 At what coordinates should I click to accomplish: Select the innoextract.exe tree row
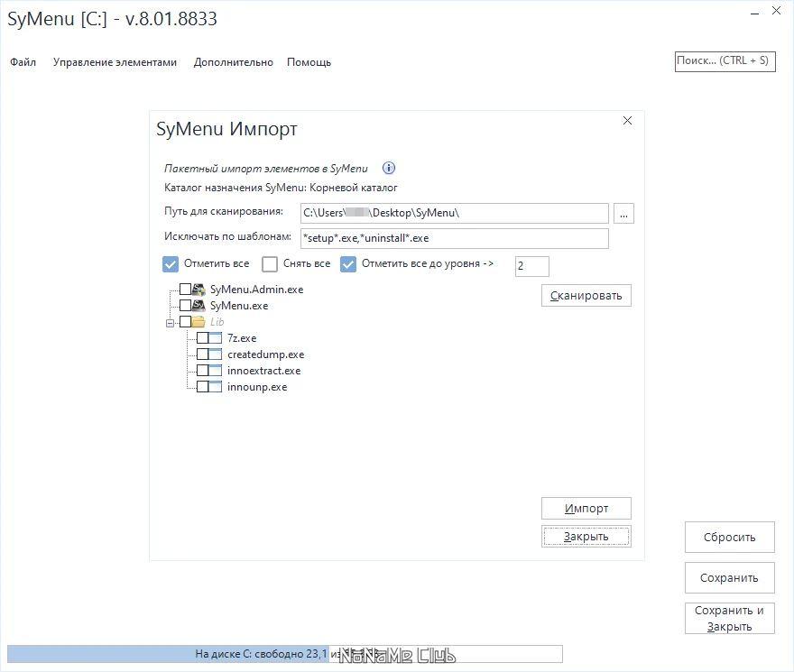pos(263,371)
